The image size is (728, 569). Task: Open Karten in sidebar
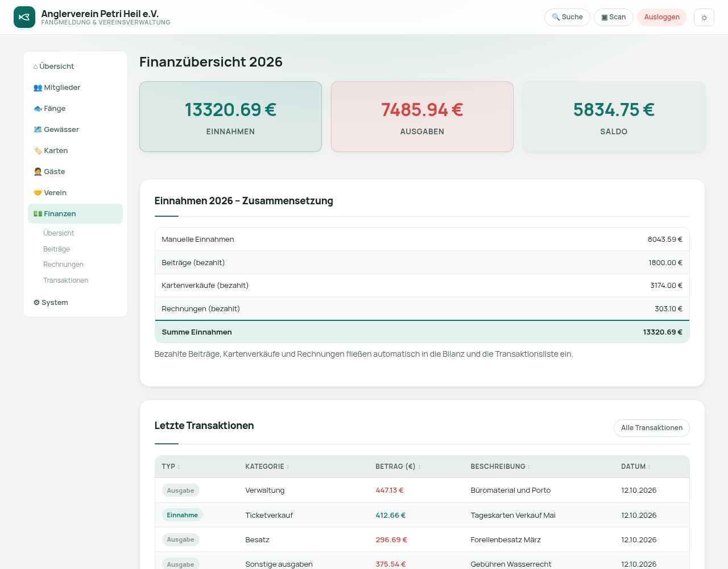point(75,151)
